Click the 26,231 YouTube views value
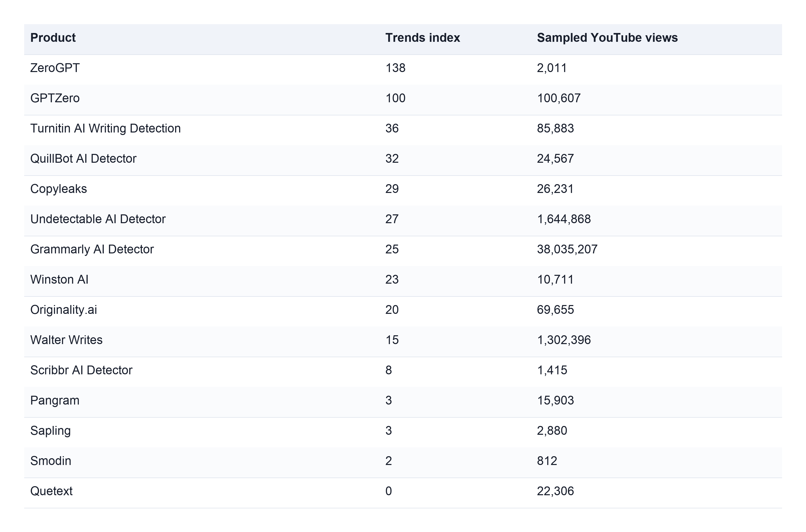This screenshot has height=532, width=806. pos(555,189)
